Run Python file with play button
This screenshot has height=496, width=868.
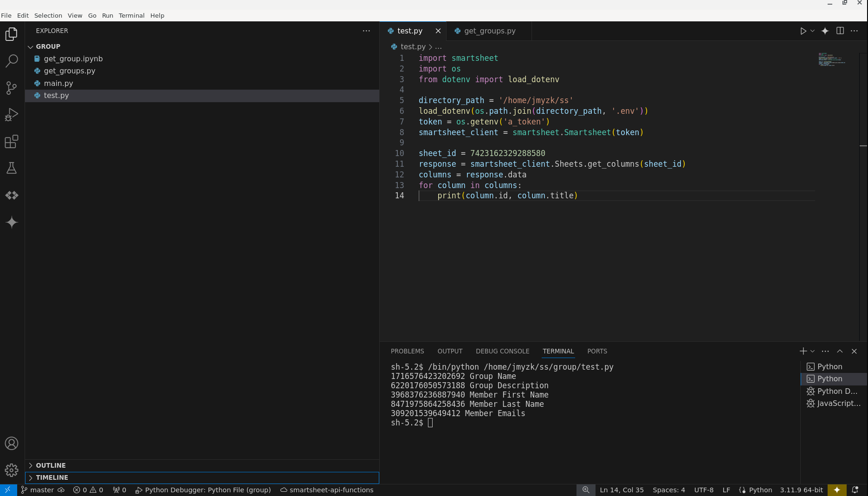(x=803, y=31)
